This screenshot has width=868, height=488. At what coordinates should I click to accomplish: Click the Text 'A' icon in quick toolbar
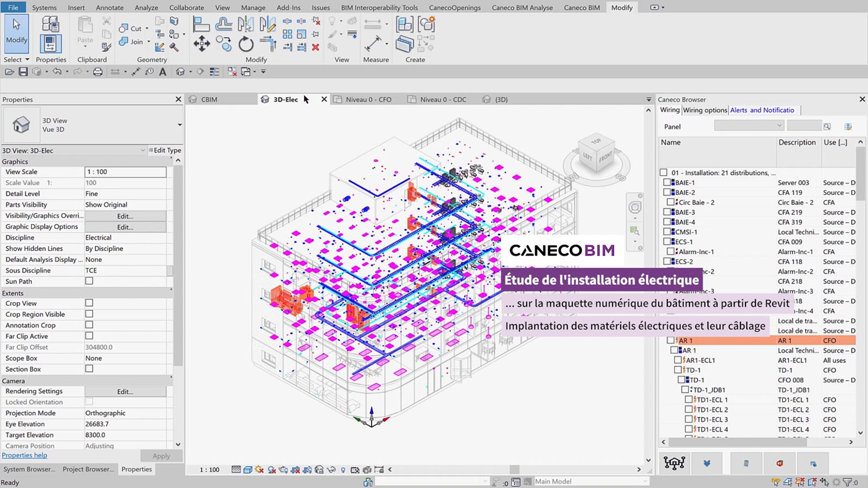point(162,72)
